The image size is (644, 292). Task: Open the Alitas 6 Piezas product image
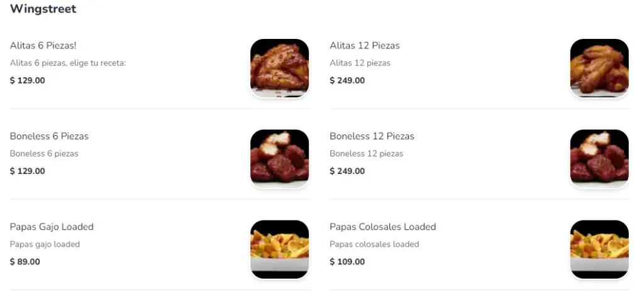point(279,68)
